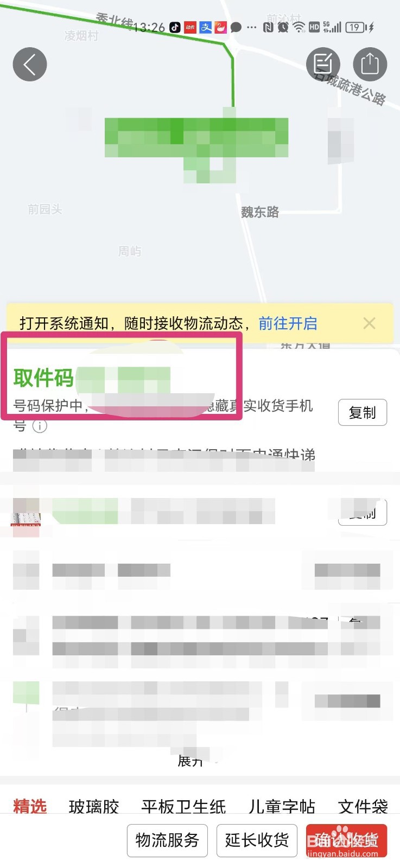Tap the alarm clock status icon
The image size is (400, 868).
point(283,27)
